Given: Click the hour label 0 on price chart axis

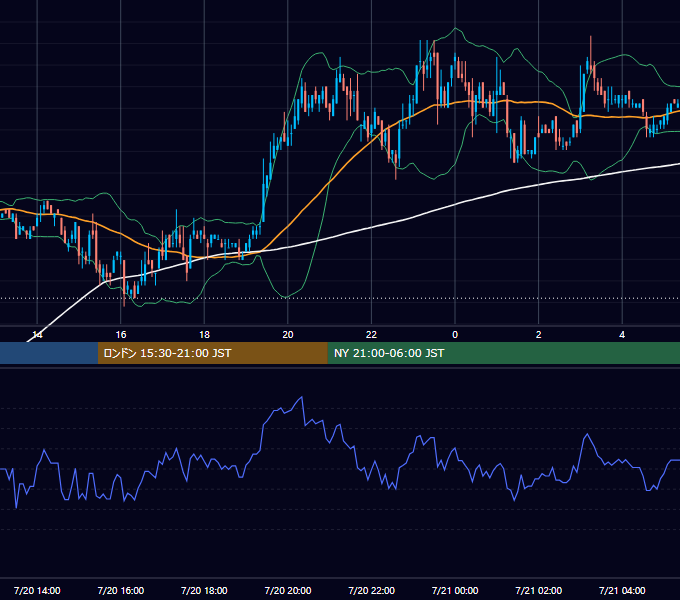Looking at the screenshot, I should click(x=455, y=335).
